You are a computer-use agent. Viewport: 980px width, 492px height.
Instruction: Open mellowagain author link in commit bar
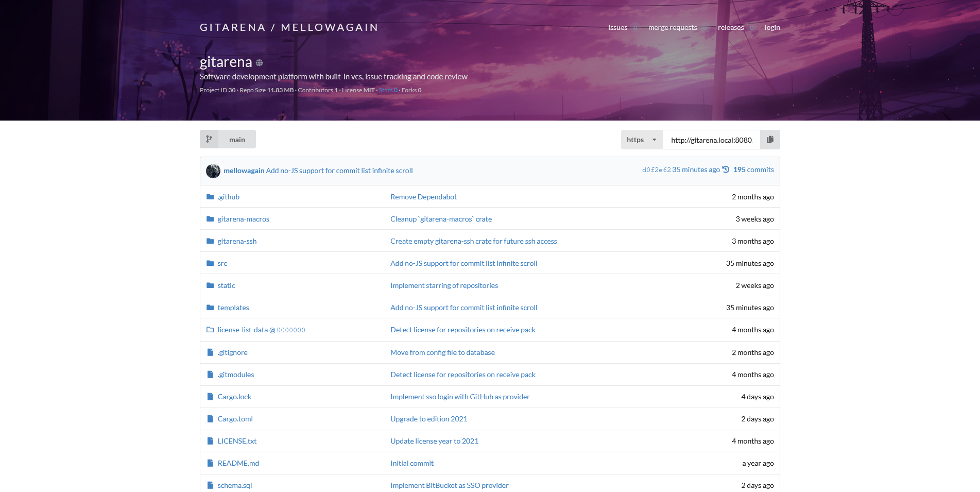pyautogui.click(x=244, y=171)
